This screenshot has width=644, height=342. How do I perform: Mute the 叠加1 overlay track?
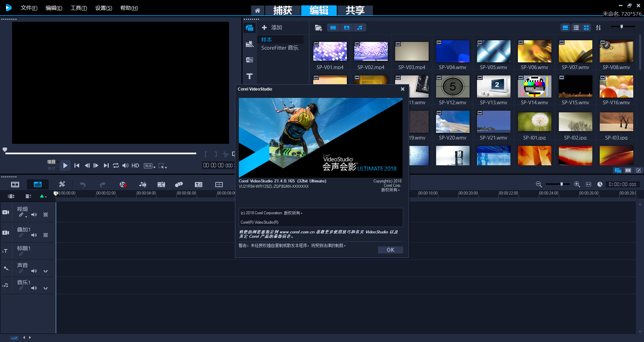click(x=34, y=235)
